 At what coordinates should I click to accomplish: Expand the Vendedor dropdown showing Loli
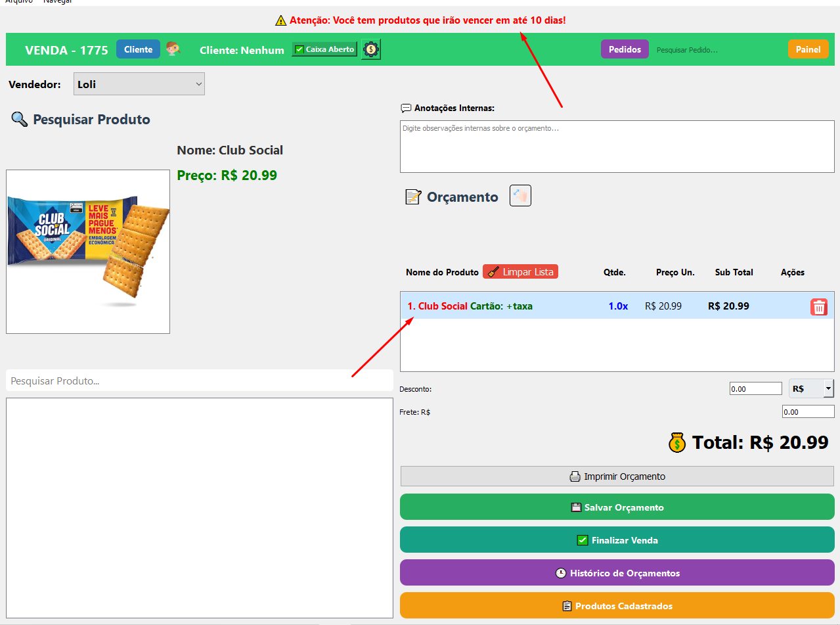[139, 84]
